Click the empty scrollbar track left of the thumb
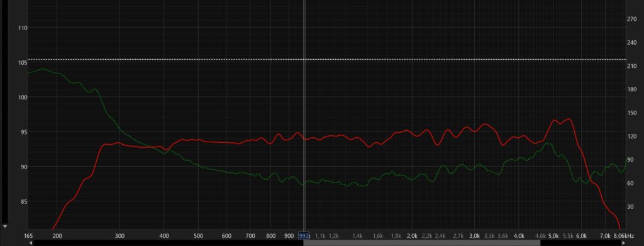Viewport: 644px width, 246px height. click(x=169, y=243)
